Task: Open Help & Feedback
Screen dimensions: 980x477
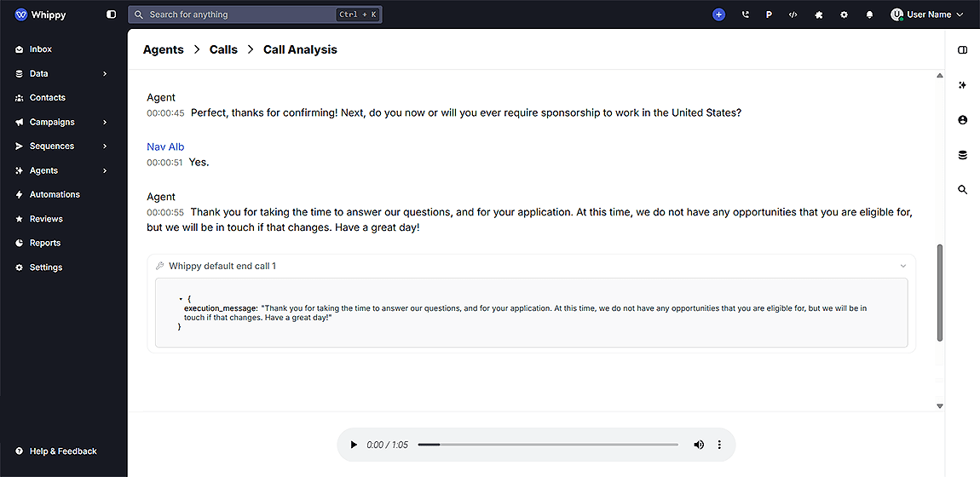Action: [x=62, y=451]
